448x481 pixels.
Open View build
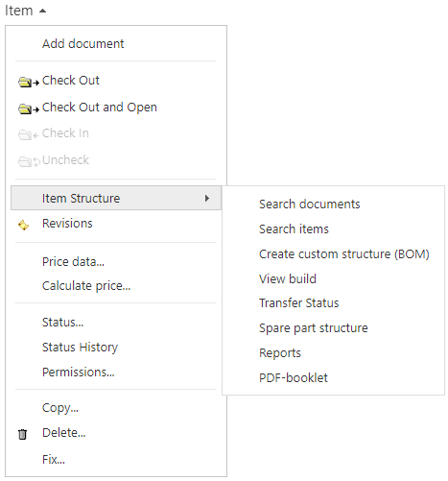point(288,278)
